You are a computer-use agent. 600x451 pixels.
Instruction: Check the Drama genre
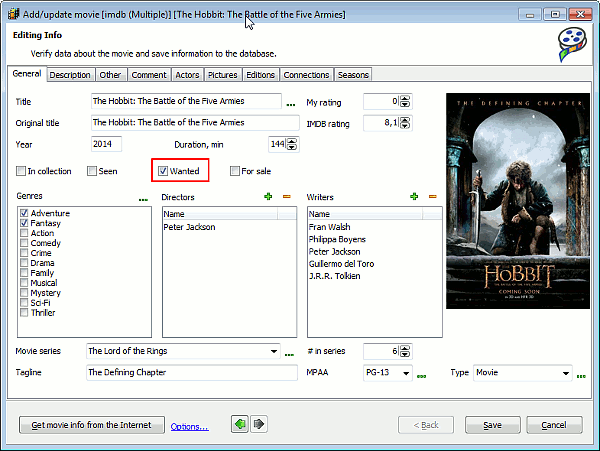pyautogui.click(x=24, y=263)
